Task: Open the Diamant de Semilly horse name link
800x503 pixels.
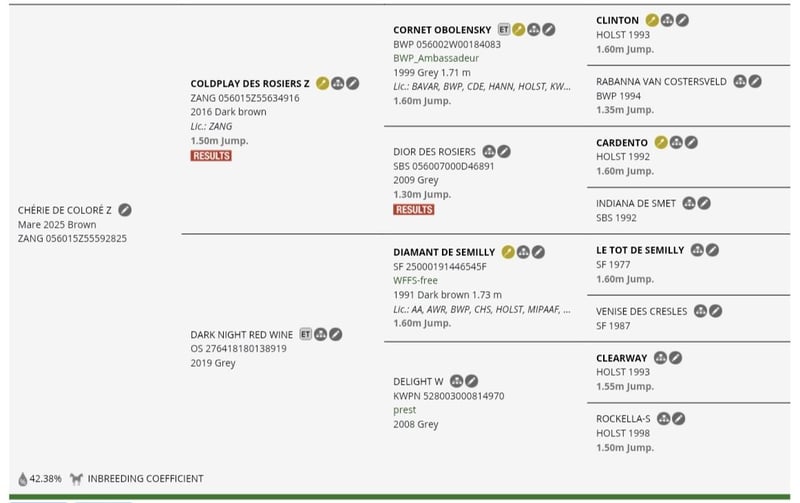Action: point(444,252)
